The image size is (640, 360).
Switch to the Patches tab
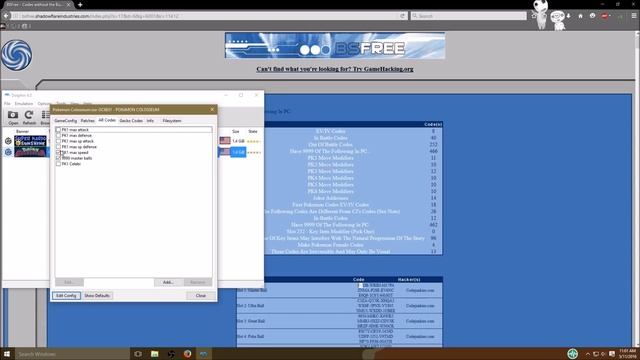[87, 121]
